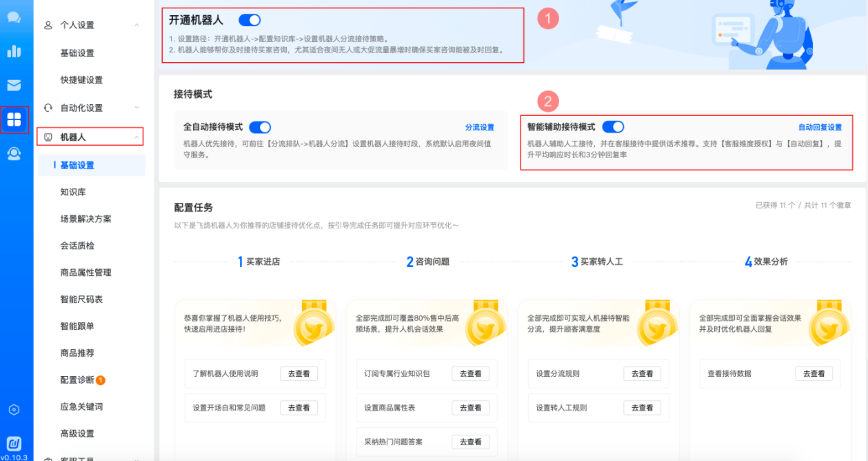
Task: Collapse the 机器人 menu group
Action: (137, 137)
